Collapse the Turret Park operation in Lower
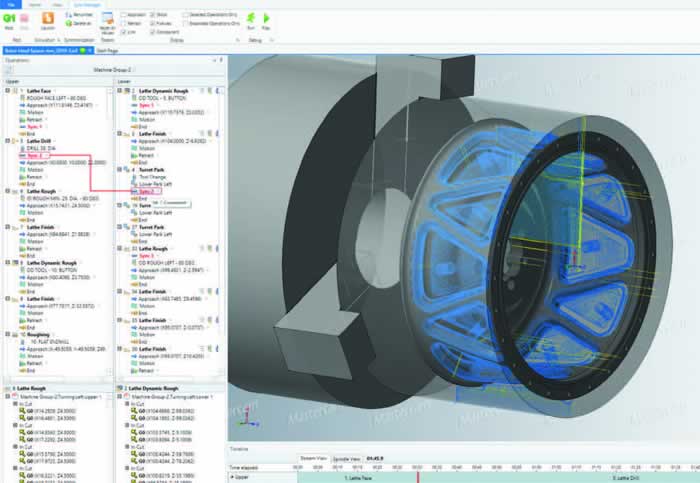 point(120,170)
